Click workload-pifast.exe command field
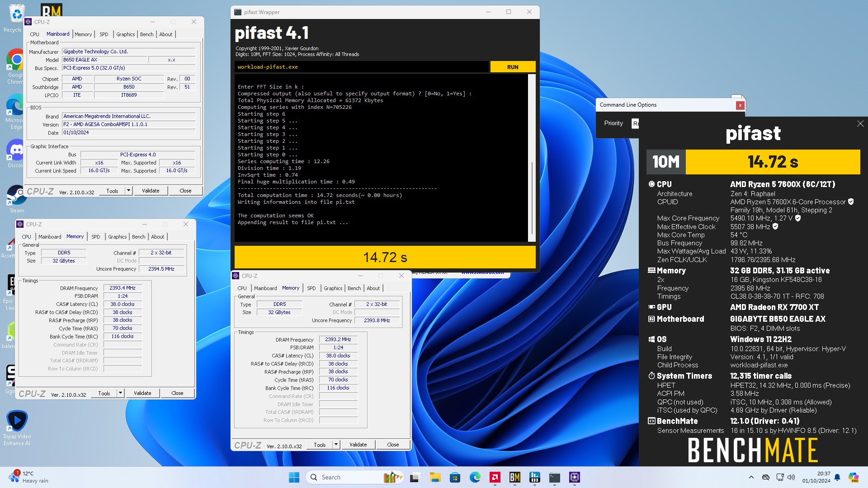Viewport: 868px width, 488px height. pos(361,67)
